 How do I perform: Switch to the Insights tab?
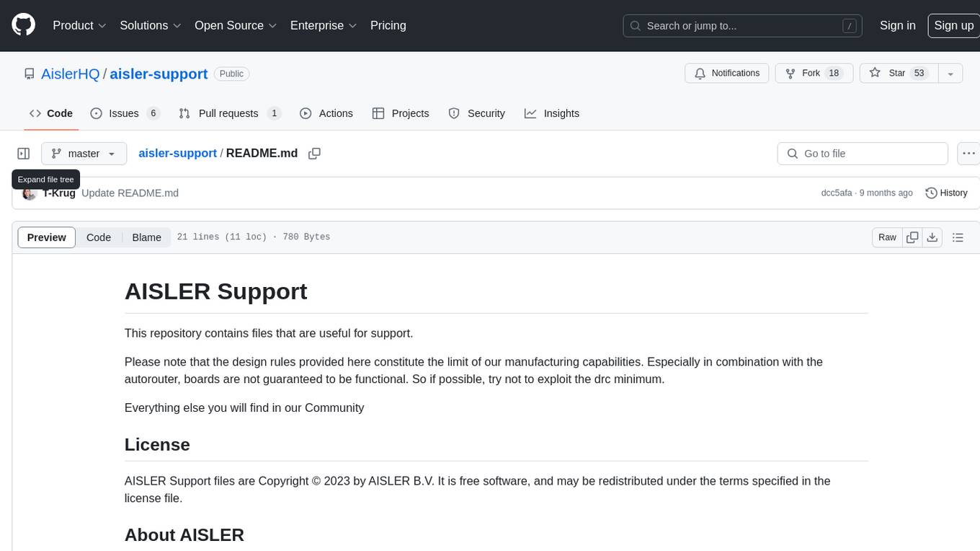[552, 113]
